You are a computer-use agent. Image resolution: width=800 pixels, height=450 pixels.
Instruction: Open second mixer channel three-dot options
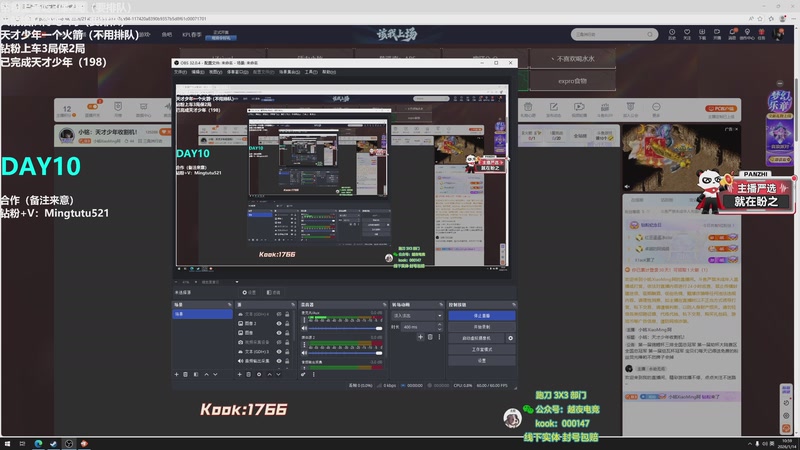305,345
